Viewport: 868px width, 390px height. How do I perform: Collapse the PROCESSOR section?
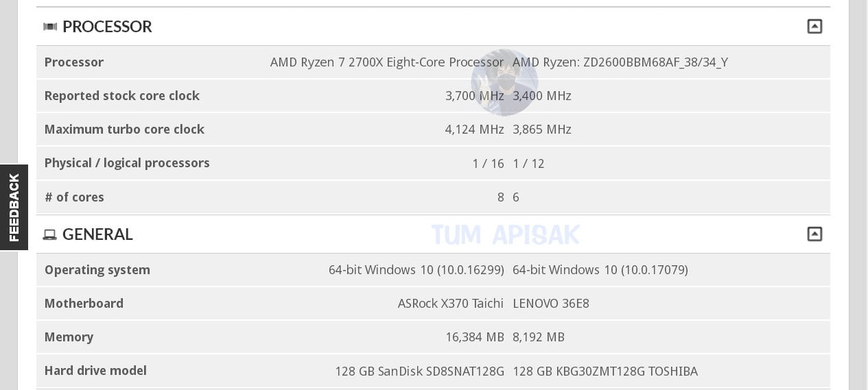click(814, 27)
